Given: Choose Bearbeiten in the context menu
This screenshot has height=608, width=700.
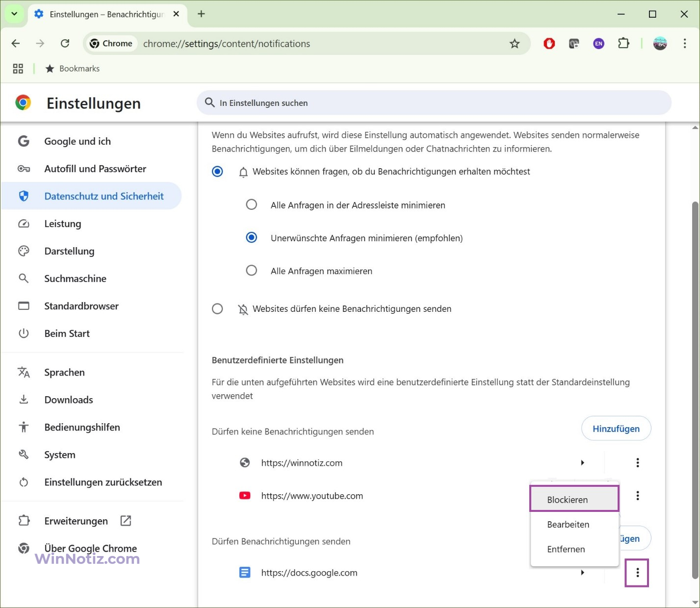Looking at the screenshot, I should [x=574, y=524].
